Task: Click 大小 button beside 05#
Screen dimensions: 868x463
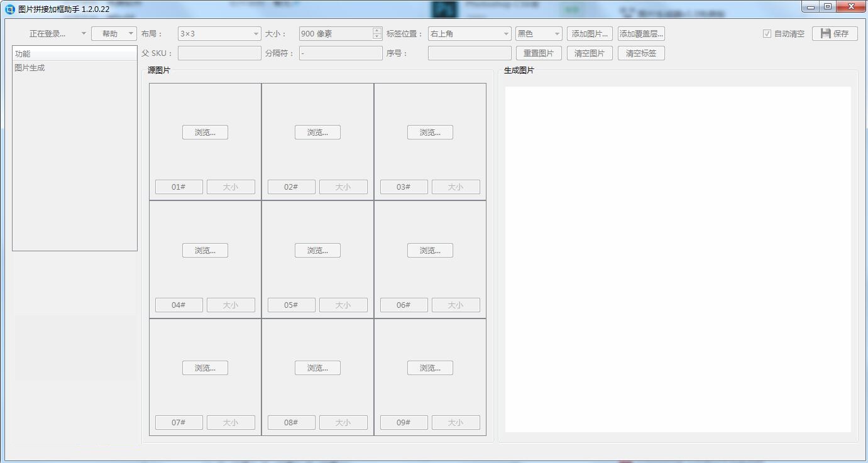Action: (x=343, y=305)
